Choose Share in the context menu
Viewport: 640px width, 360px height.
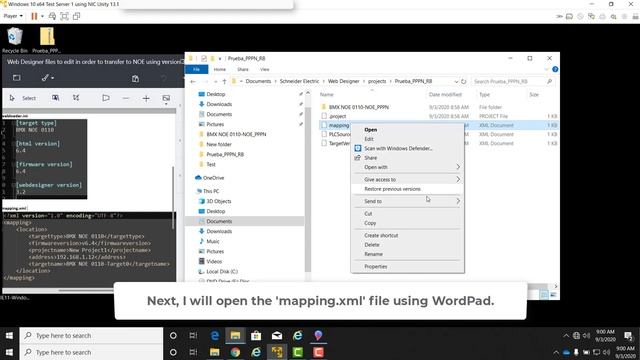(407, 158)
